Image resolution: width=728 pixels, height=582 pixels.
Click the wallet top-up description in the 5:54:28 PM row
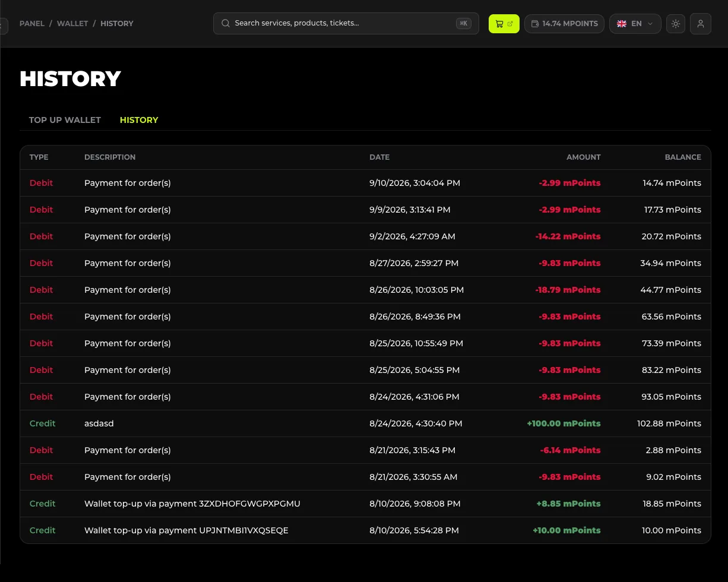186,530
